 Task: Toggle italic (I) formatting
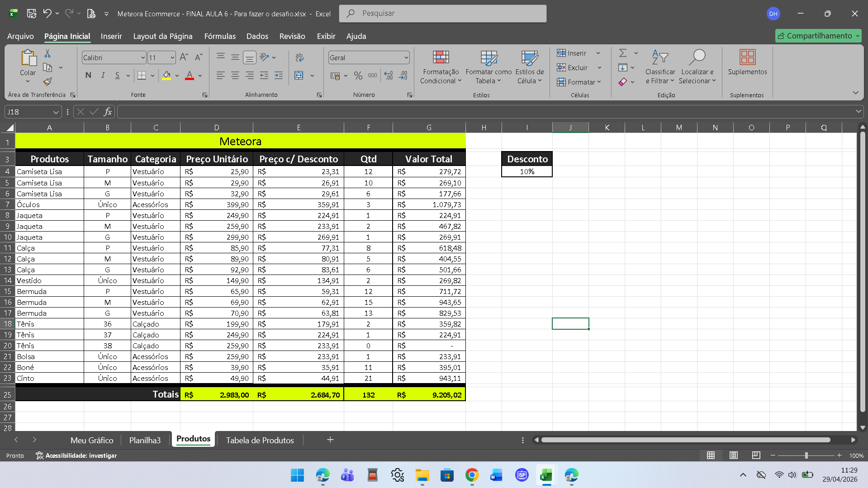coord(103,76)
